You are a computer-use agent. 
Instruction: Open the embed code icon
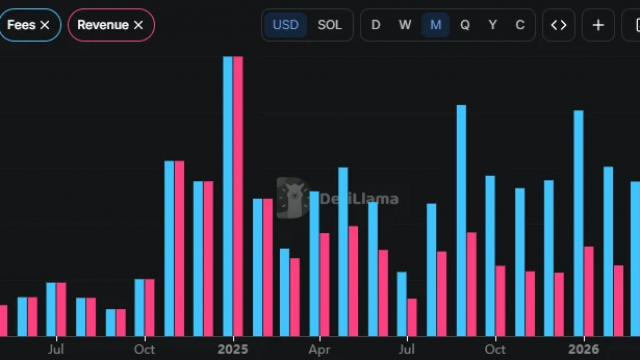[558, 25]
